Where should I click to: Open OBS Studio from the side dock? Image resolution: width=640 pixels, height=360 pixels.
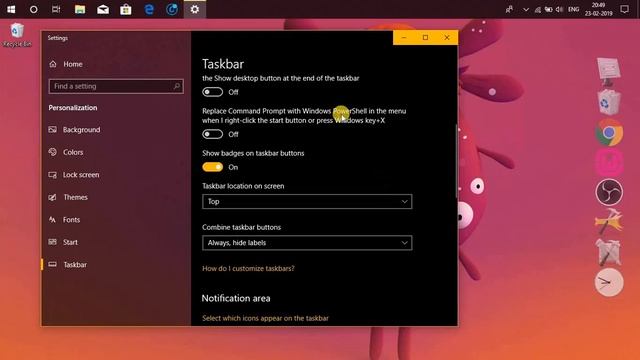pos(609,192)
